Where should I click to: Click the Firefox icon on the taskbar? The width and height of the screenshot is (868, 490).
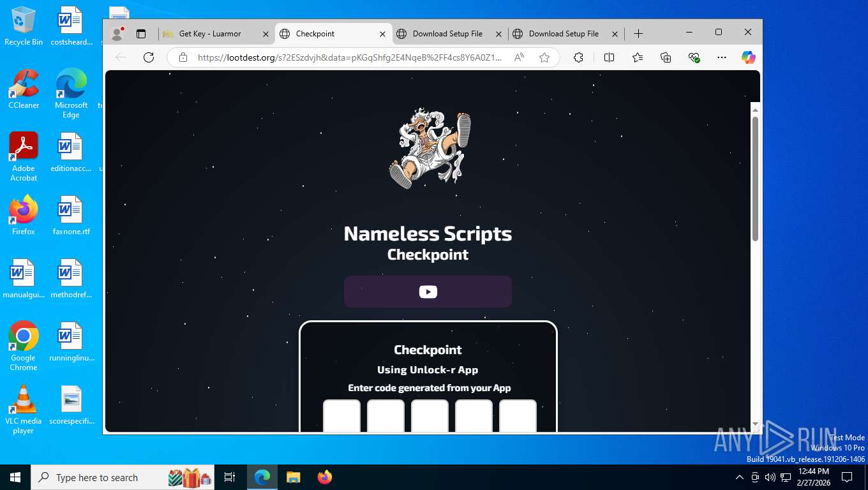pyautogui.click(x=324, y=477)
